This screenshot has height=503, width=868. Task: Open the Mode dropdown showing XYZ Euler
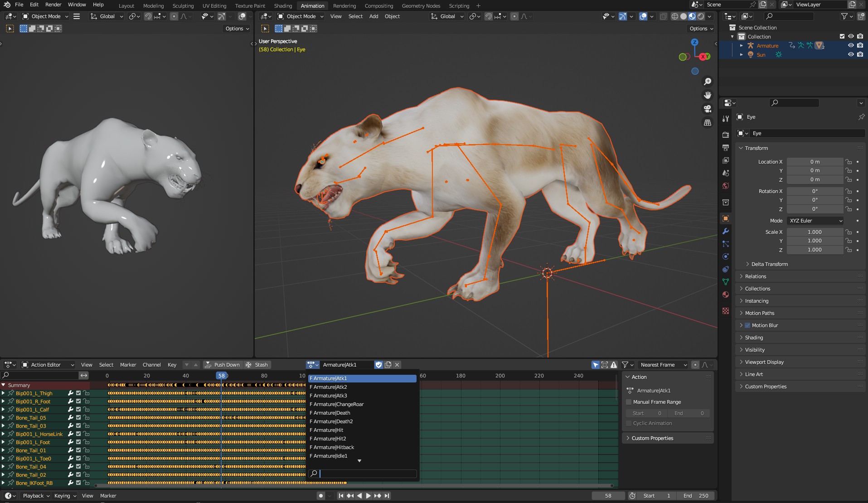pyautogui.click(x=815, y=221)
